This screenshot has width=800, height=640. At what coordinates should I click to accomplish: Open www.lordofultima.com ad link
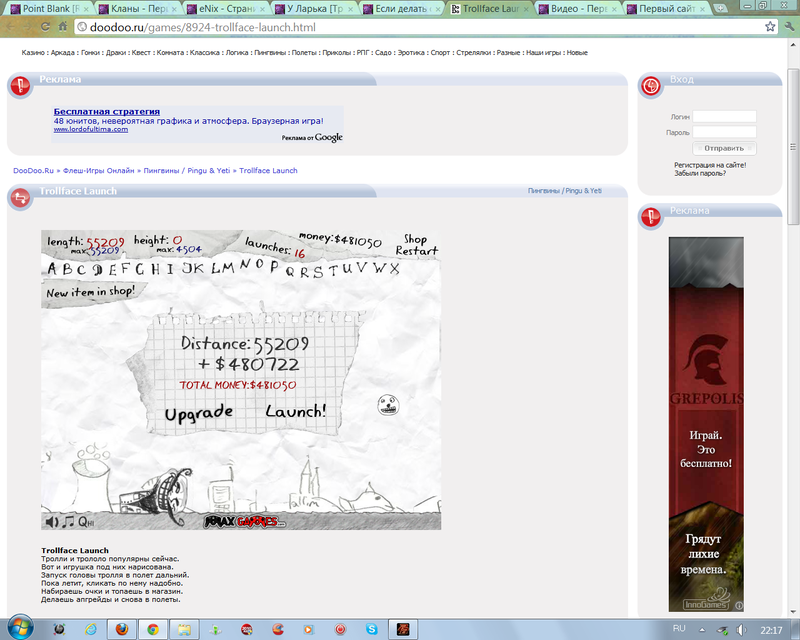click(91, 130)
